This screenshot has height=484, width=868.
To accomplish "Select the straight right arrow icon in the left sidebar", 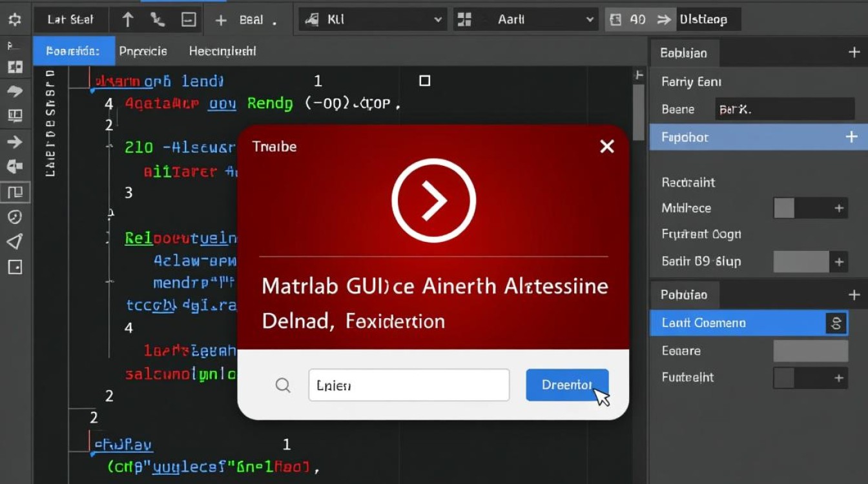I will click(x=14, y=142).
